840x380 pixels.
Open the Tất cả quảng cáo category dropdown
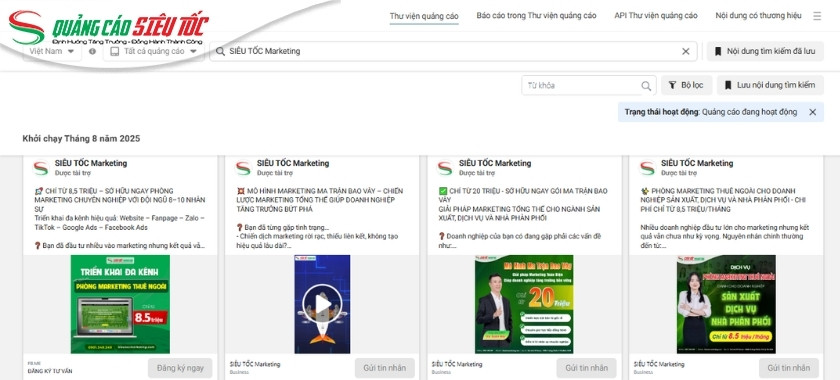(x=154, y=51)
